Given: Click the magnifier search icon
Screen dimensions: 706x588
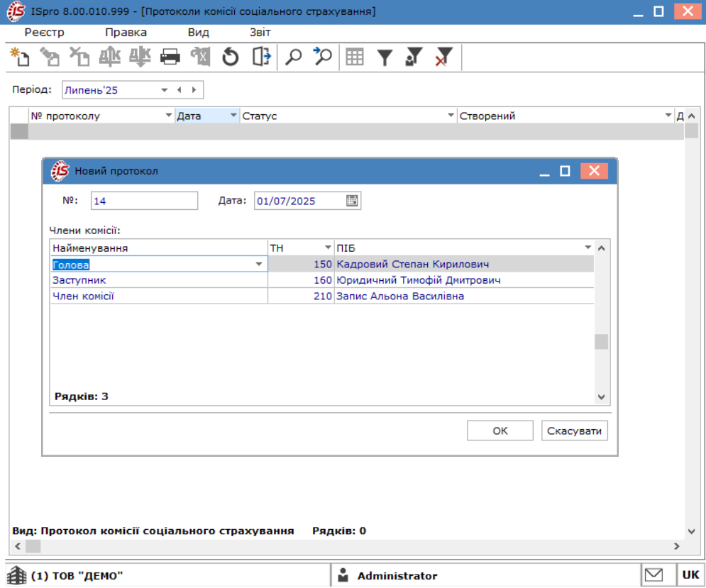Looking at the screenshot, I should point(294,57).
